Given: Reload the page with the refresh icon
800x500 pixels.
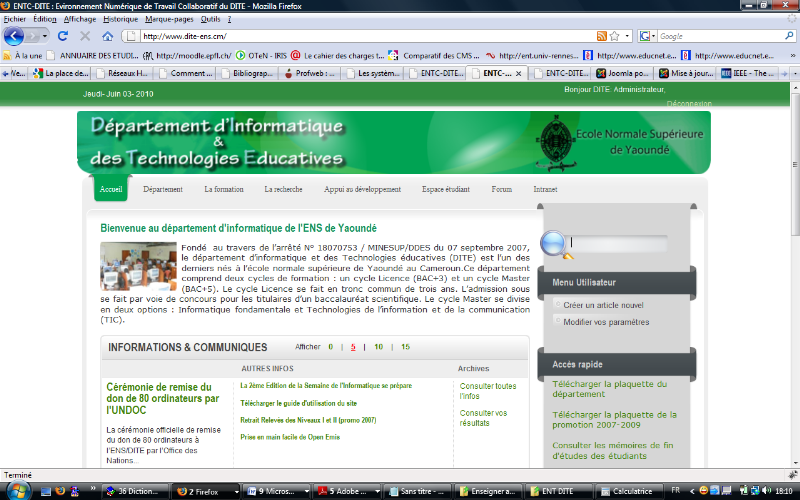Looking at the screenshot, I should click(x=62, y=36).
